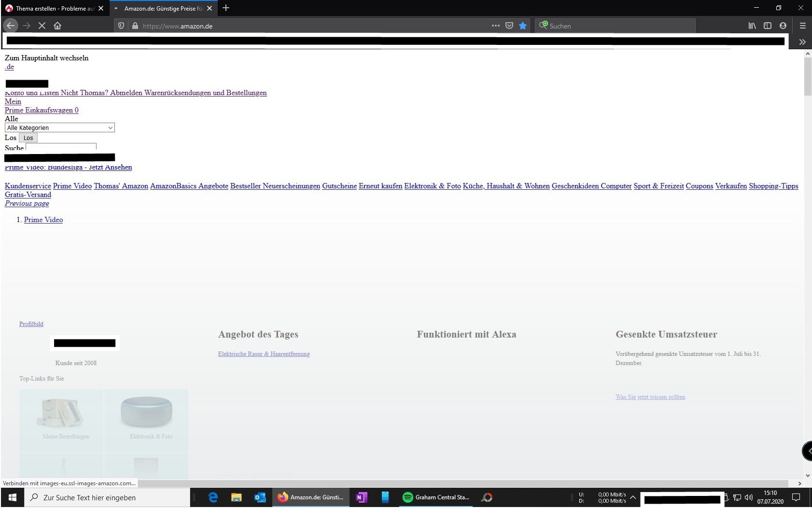Screen dimensions: 812x508
Task: Expand the bookmarks toolbar overflow chevron
Action: coord(802,42)
